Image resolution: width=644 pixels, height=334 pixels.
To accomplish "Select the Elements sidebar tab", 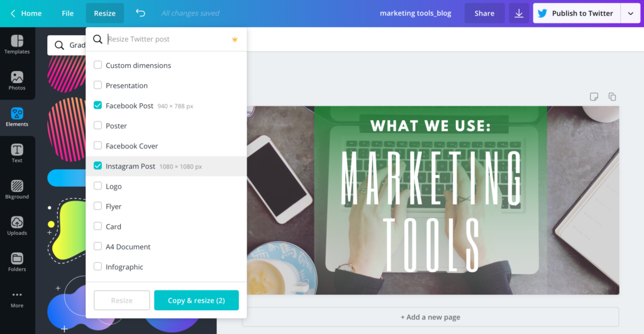I will (17, 116).
